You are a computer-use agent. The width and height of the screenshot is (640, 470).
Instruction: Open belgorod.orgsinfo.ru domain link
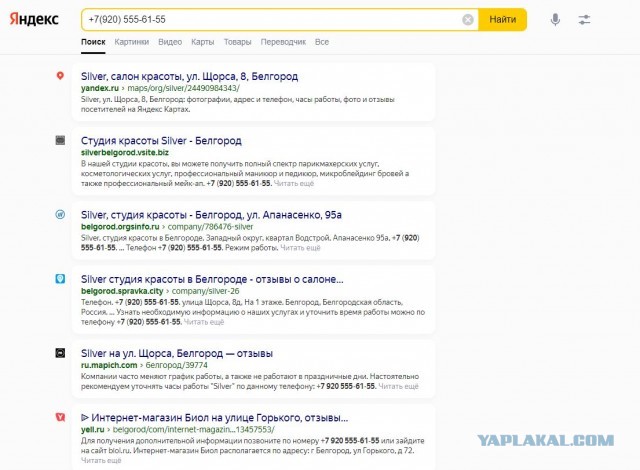[x=120, y=227]
